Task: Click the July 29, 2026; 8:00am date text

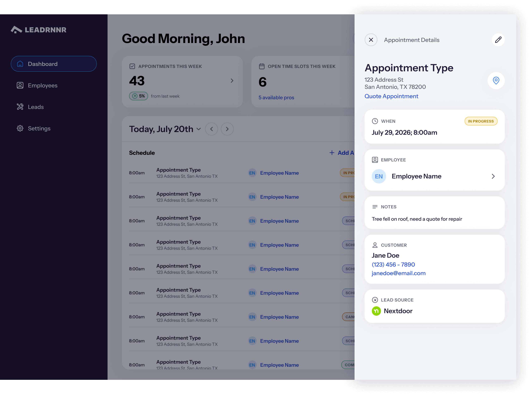Action: 404,133
